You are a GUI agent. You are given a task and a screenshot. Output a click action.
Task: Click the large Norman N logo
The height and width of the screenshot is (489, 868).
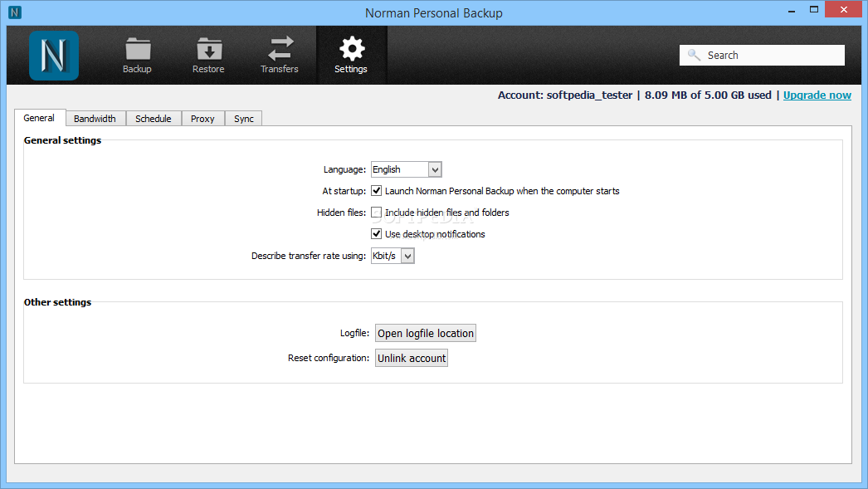click(54, 56)
